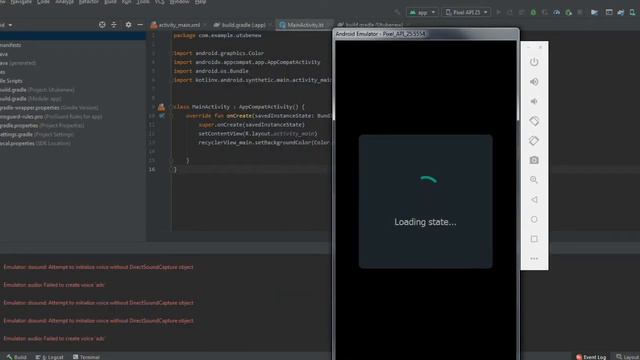
Task: Open gradle.properties (Project Properties) file
Action: pyautogui.click(x=42, y=126)
